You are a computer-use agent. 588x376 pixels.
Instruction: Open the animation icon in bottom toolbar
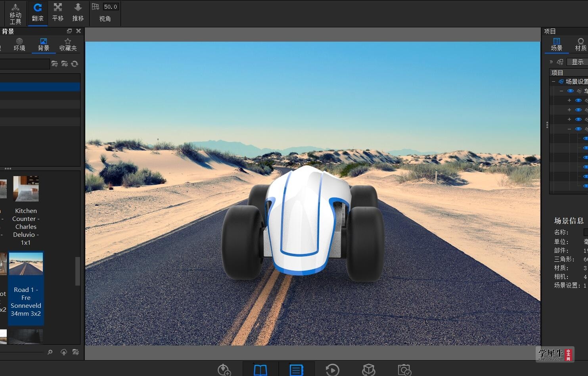tap(332, 370)
